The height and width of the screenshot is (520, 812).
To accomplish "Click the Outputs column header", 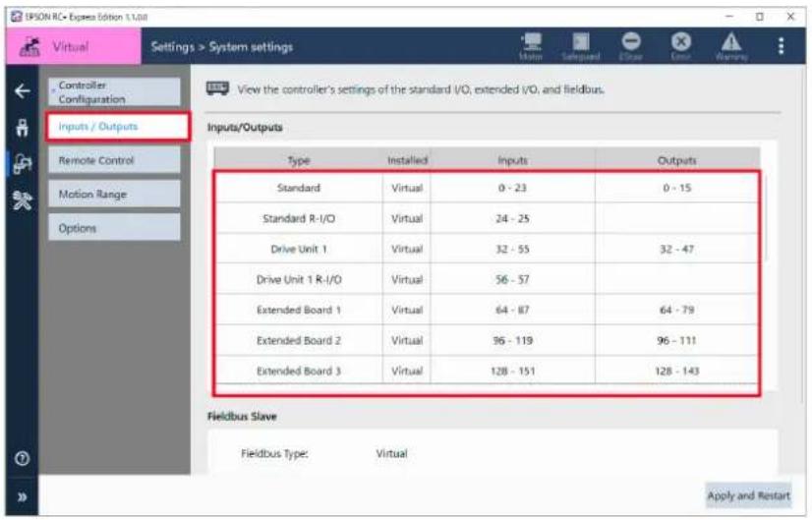I will point(677,160).
